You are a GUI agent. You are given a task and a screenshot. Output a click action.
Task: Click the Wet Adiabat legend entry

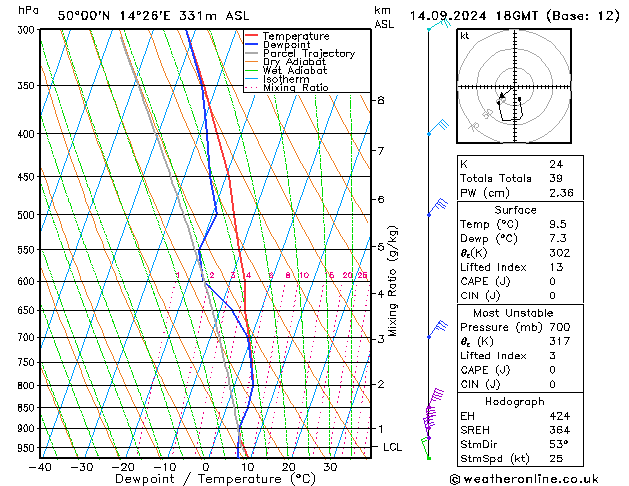293,71
